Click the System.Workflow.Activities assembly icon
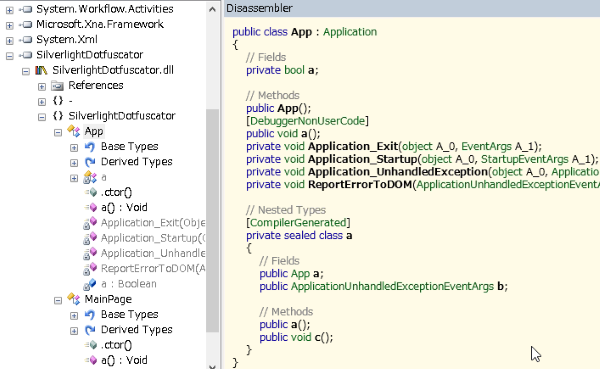The height and width of the screenshot is (369, 600). coord(26,9)
